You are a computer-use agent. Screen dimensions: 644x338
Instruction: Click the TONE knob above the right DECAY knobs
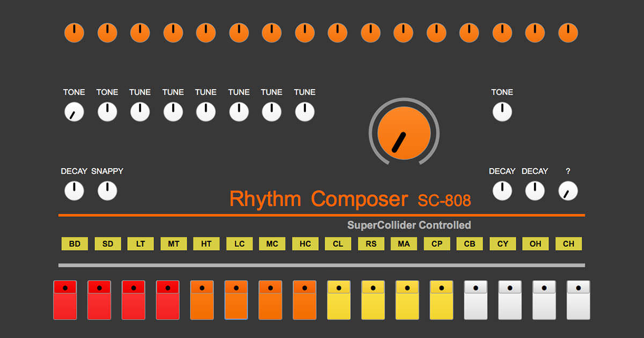[502, 112]
